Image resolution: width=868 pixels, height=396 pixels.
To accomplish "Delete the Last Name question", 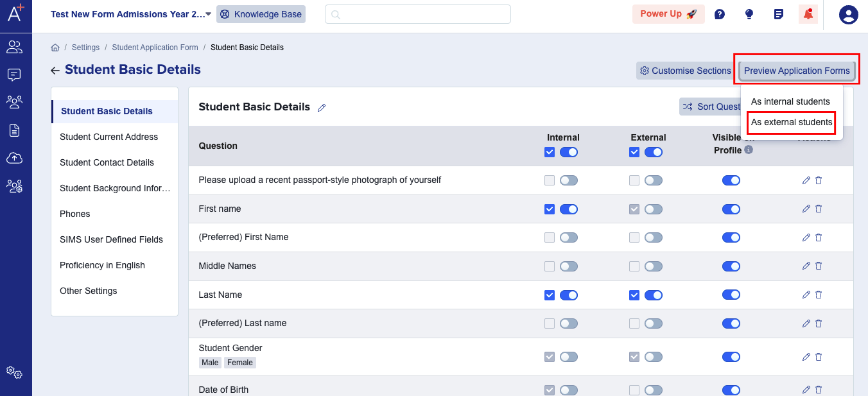I will pyautogui.click(x=819, y=295).
